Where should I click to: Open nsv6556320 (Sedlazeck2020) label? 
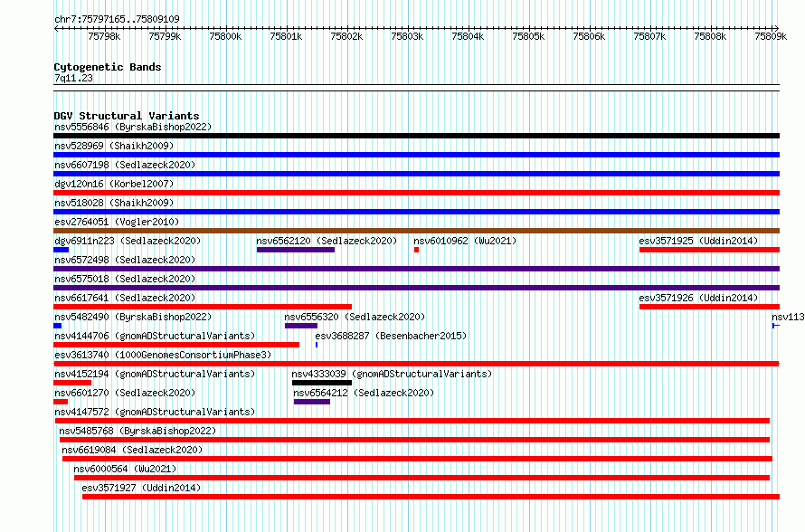(355, 317)
